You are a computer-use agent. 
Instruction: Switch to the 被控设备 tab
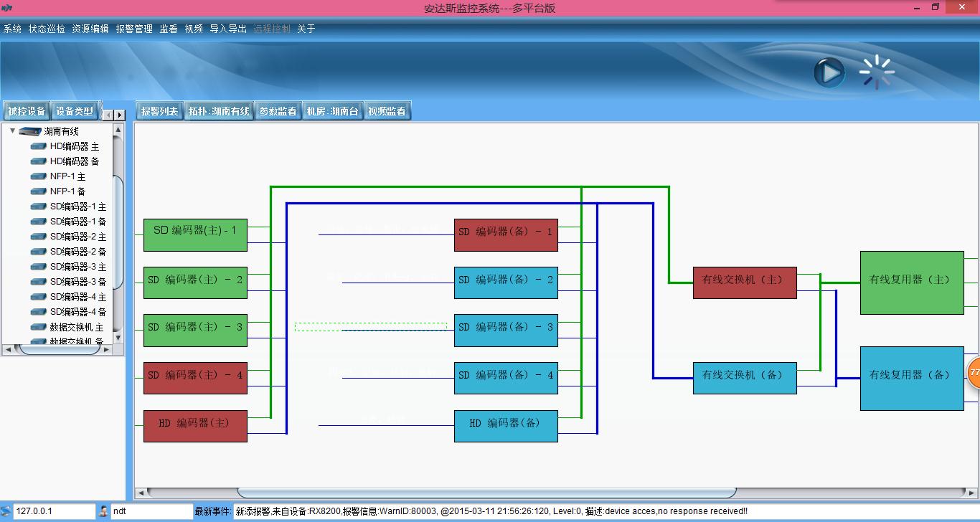(x=27, y=111)
